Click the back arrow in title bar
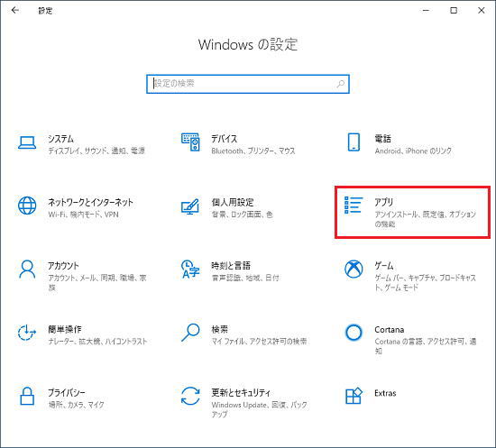This screenshot has height=448, width=496. 14,11
